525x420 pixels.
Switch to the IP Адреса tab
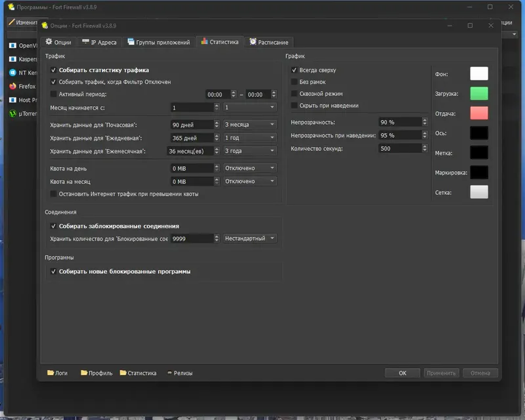99,42
